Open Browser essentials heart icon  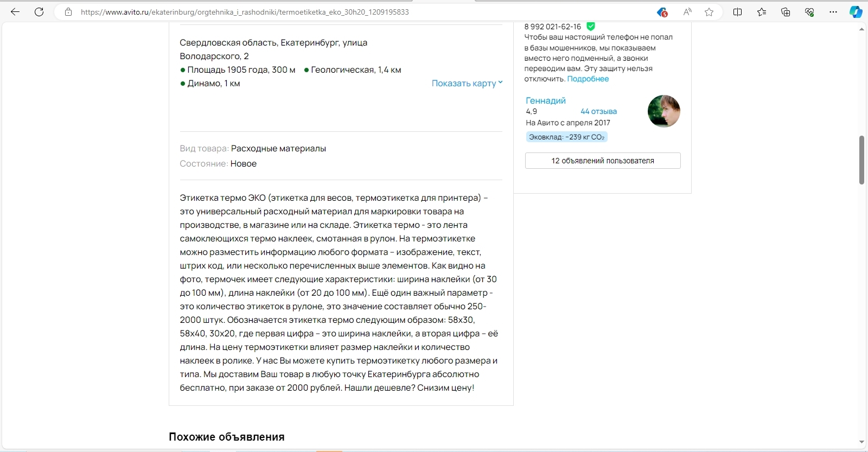[809, 12]
